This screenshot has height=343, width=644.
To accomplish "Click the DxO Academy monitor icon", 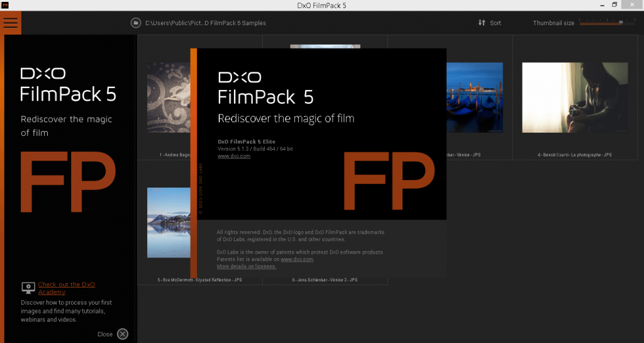I will click(x=28, y=288).
